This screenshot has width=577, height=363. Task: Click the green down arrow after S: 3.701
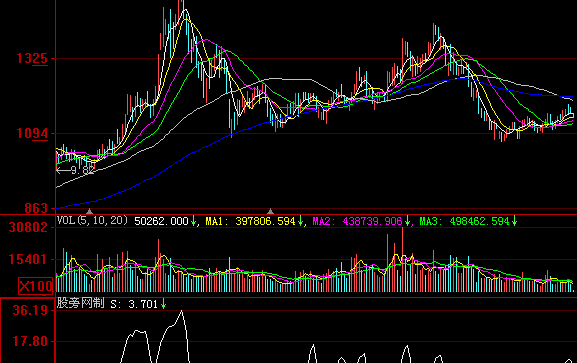tap(163, 304)
